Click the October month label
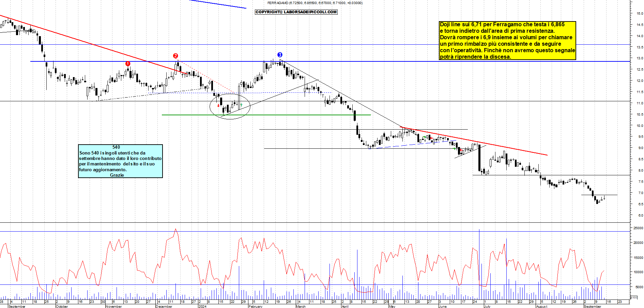The width and height of the screenshot is (644, 308). 62,306
